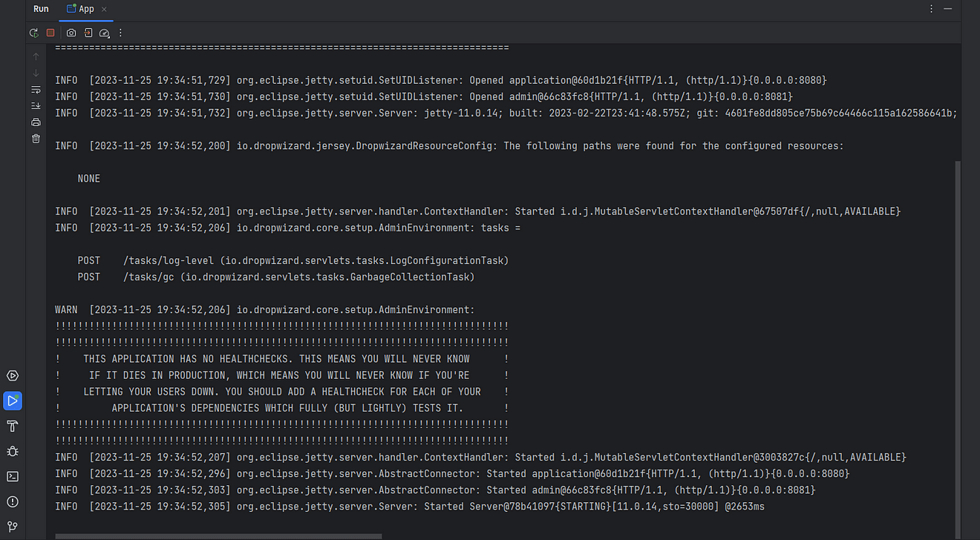Screen dimensions: 980x540
Task: Toggle the active Run tool window
Action: (x=13, y=401)
